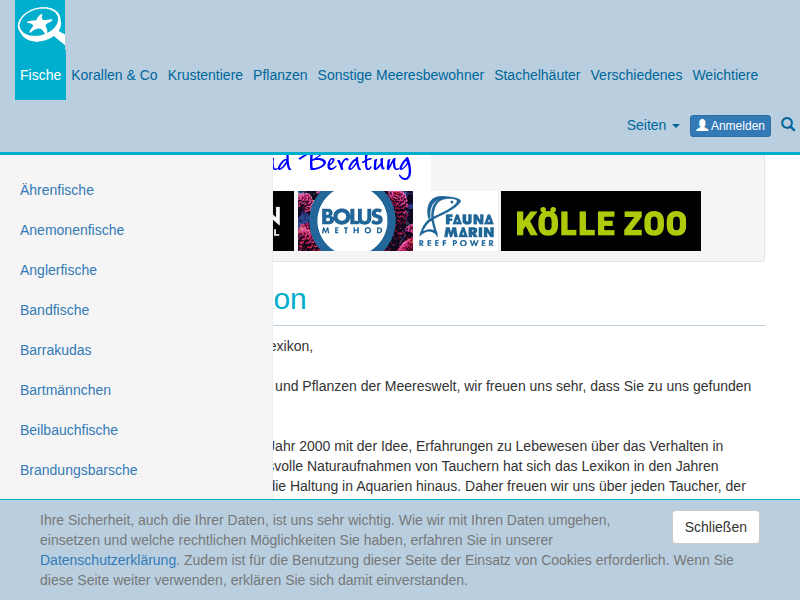This screenshot has height=600, width=800.
Task: Dismiss the cookie notice with Schließen
Action: click(x=715, y=527)
